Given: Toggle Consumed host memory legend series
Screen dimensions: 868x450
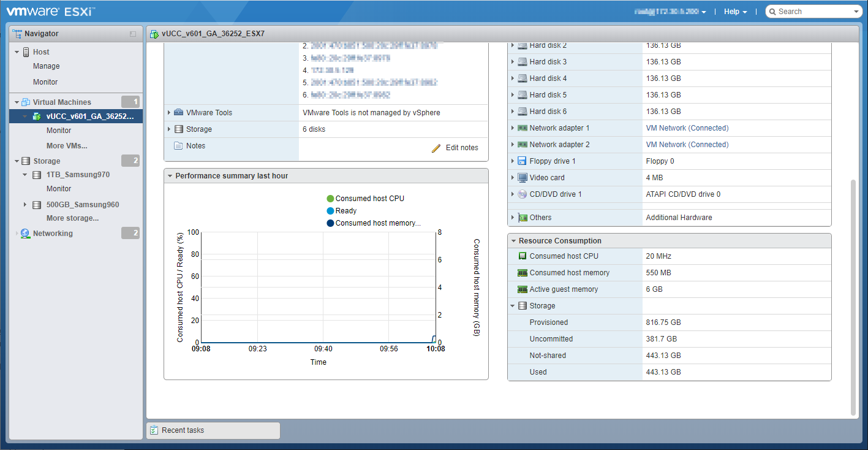Looking at the screenshot, I should (x=374, y=223).
